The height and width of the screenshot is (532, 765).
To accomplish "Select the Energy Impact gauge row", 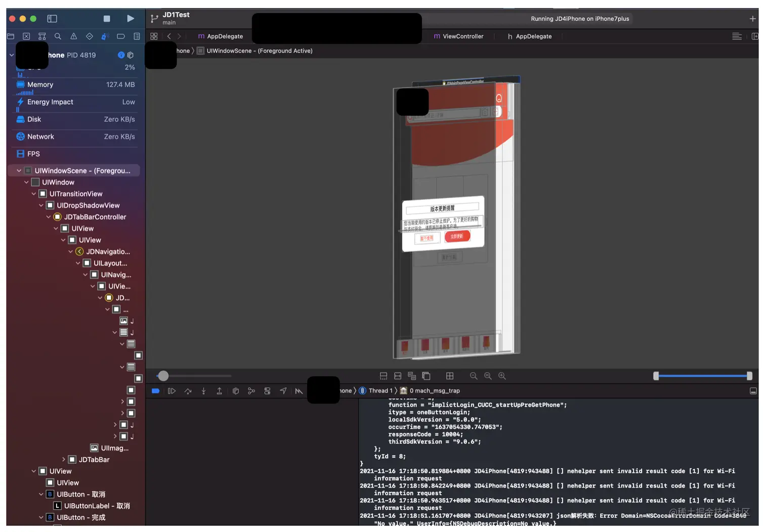I will (x=76, y=102).
